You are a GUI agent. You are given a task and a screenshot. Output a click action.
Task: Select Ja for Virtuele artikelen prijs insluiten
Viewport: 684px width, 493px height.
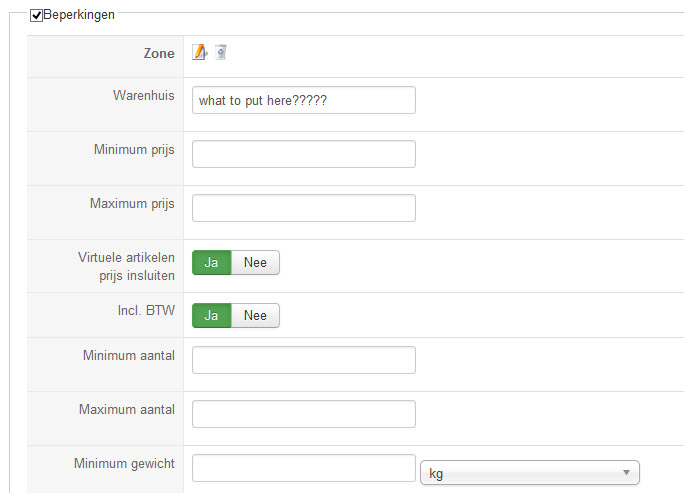[212, 262]
